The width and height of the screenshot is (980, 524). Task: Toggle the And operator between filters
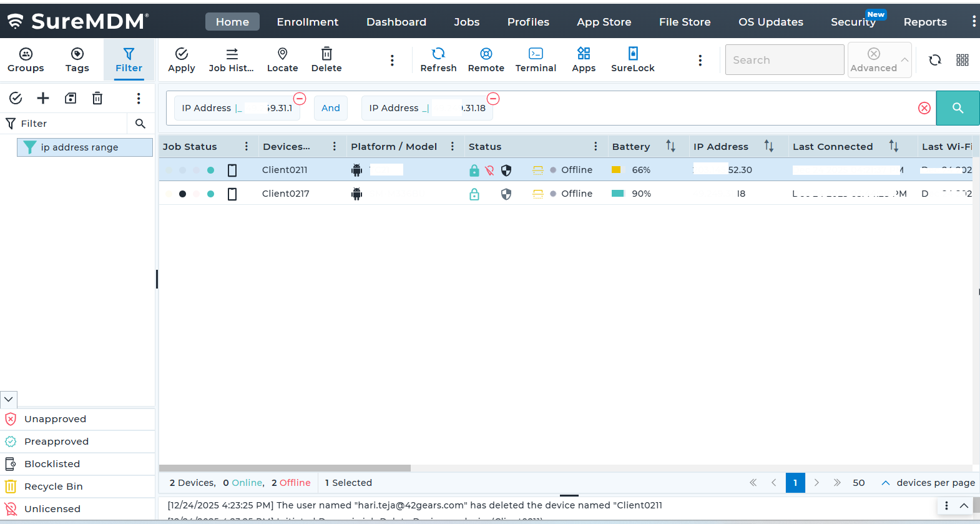330,108
